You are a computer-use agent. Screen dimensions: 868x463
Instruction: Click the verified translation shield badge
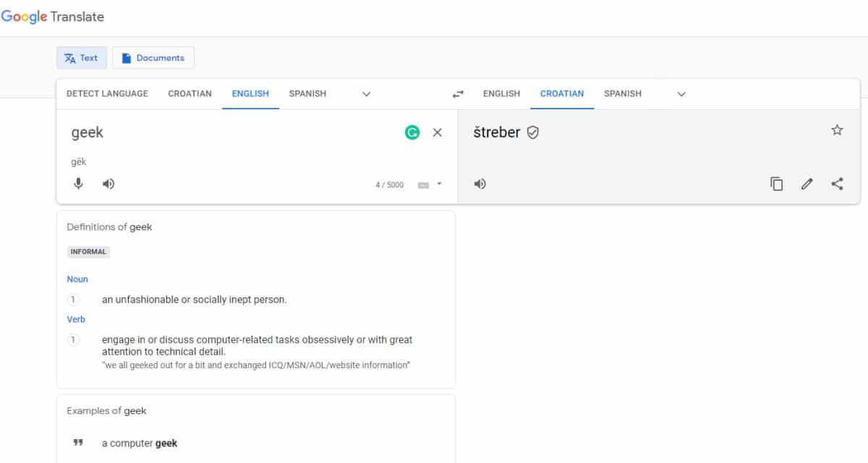533,132
